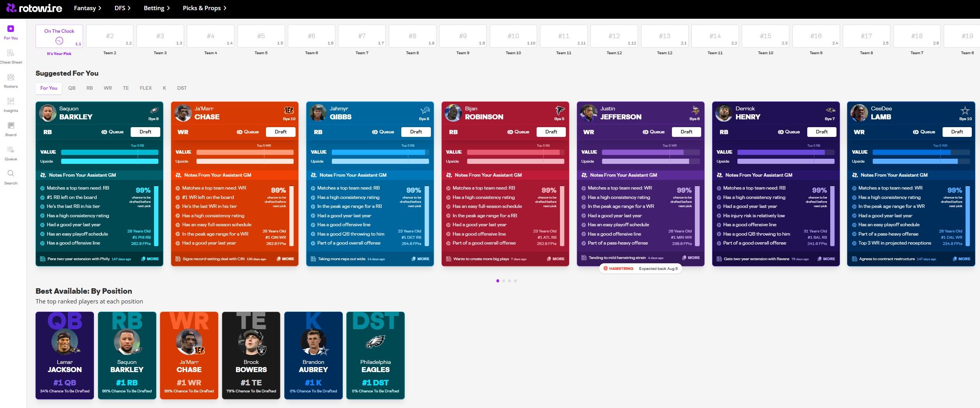Switch to the QB tab

pos(72,88)
